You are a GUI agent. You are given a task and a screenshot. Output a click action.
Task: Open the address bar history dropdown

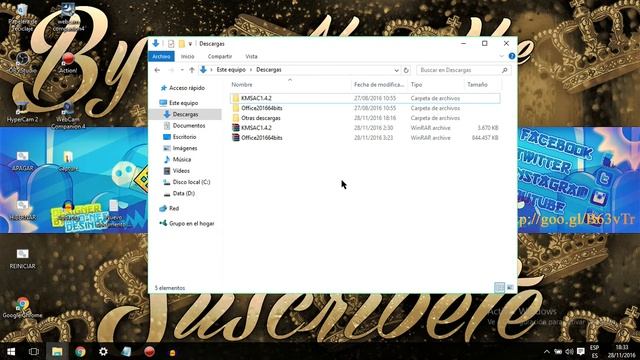[396, 70]
